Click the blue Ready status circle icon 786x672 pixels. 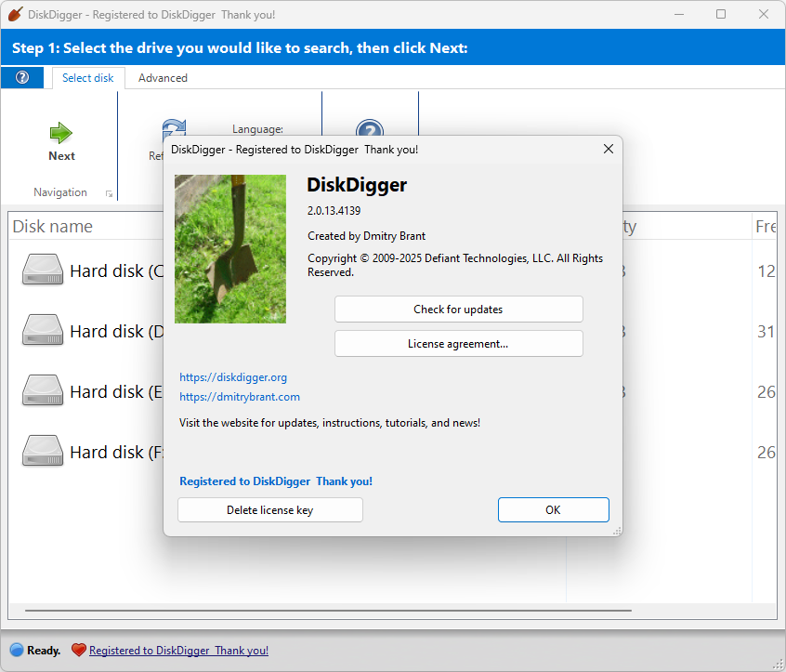(17, 650)
